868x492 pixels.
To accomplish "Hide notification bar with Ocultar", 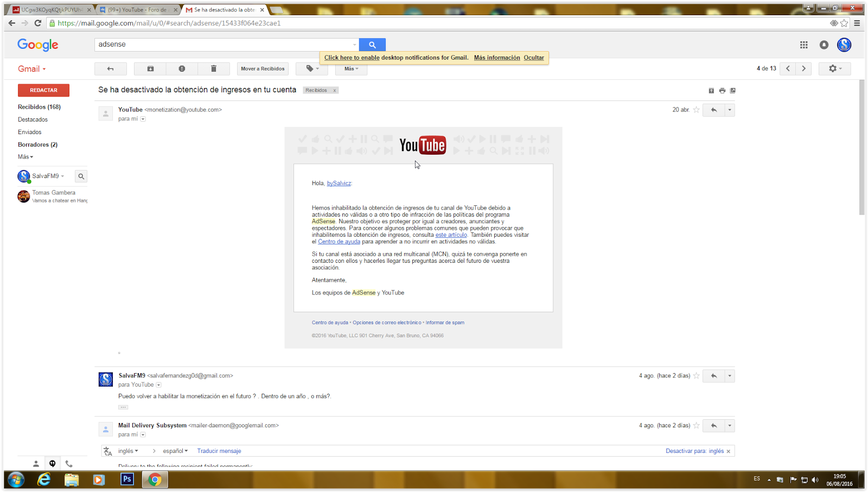I will (x=534, y=58).
